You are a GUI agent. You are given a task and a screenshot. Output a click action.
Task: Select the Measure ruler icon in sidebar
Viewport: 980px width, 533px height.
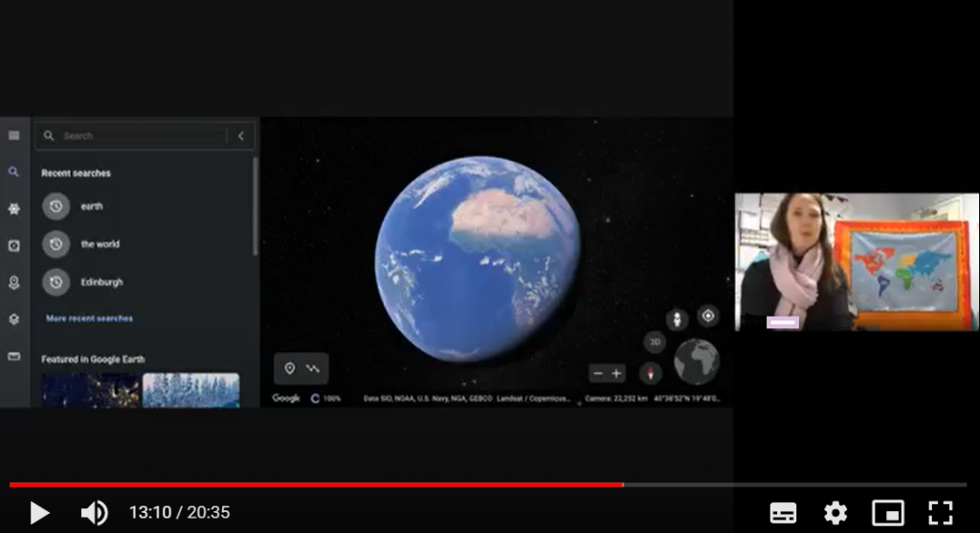(x=13, y=356)
